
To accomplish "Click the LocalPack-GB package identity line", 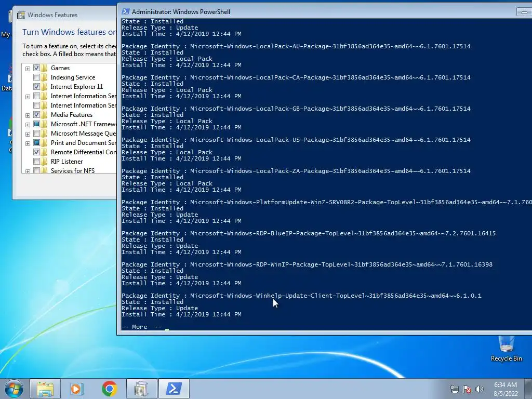I will tap(296, 109).
